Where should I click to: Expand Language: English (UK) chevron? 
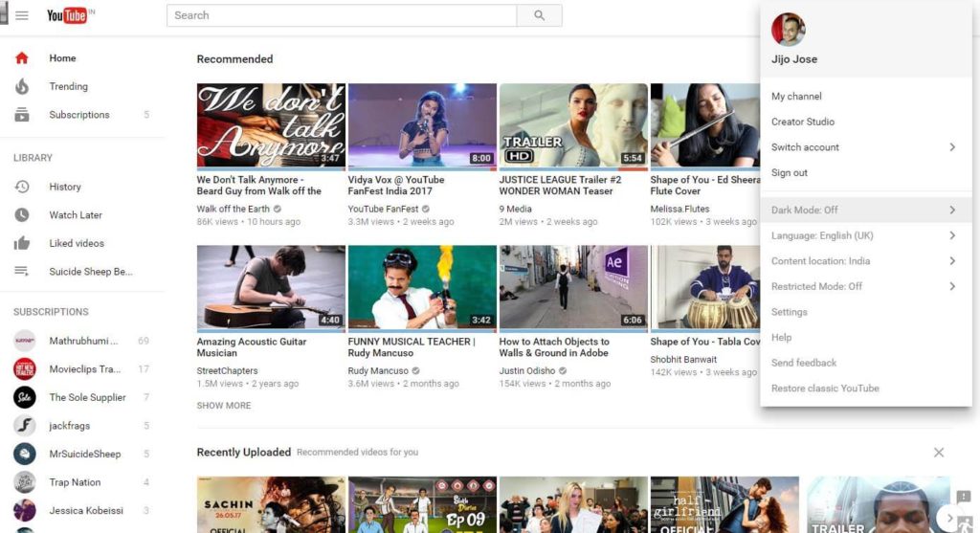click(x=952, y=235)
